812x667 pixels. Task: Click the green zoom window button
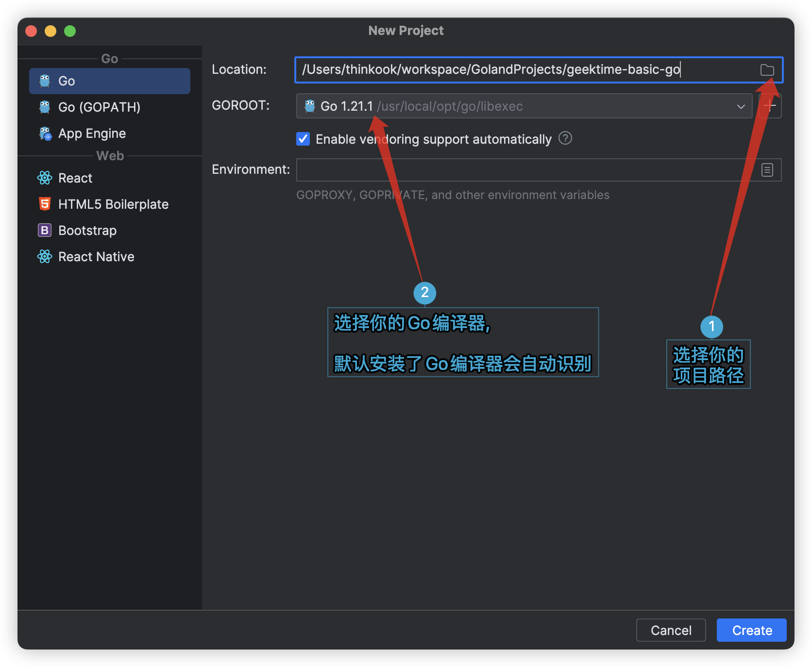[70, 31]
